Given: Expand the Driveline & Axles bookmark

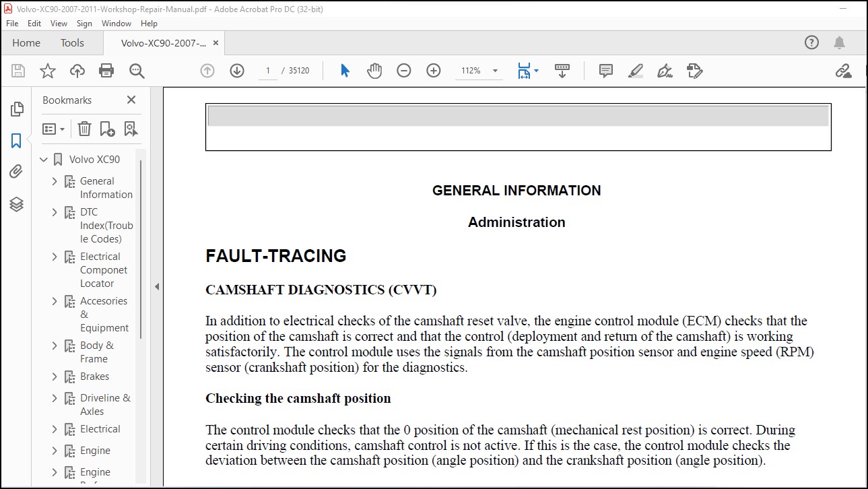Looking at the screenshot, I should tap(55, 398).
